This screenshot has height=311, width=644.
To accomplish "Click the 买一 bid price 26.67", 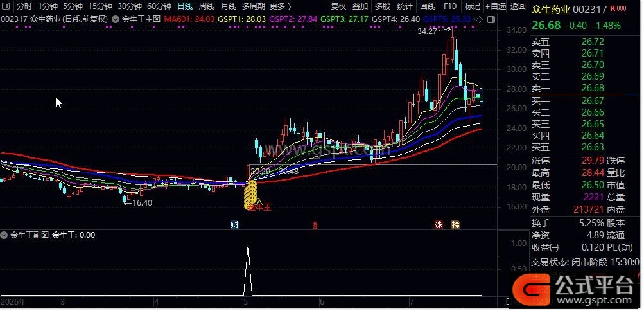I will [593, 101].
